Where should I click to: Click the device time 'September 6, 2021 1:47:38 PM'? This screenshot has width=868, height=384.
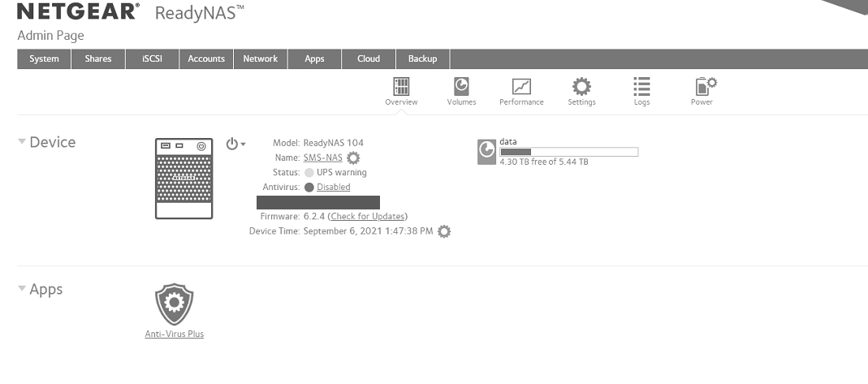(368, 231)
